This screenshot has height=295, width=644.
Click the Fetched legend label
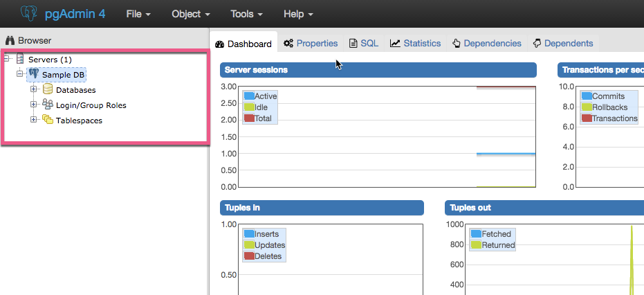(x=496, y=233)
